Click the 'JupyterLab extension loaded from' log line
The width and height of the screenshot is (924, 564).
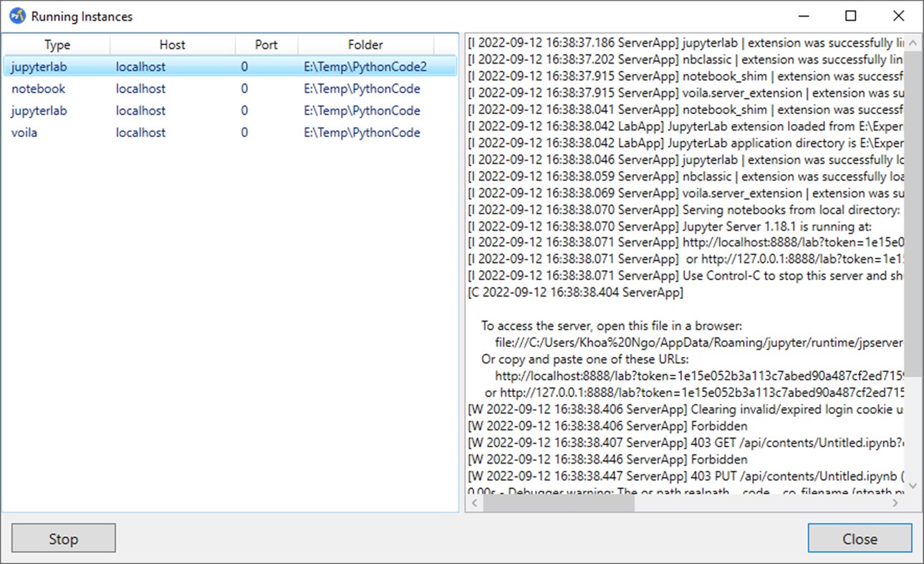point(684,126)
